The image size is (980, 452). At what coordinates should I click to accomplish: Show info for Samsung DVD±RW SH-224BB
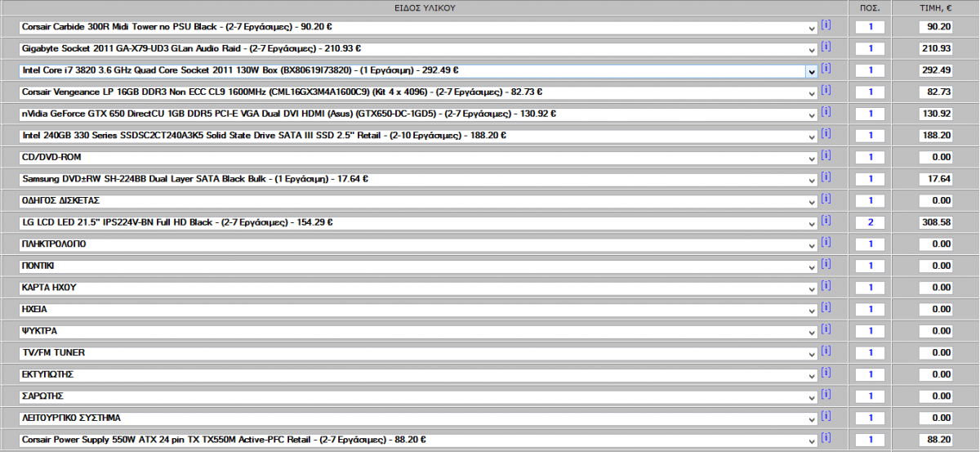[826, 177]
